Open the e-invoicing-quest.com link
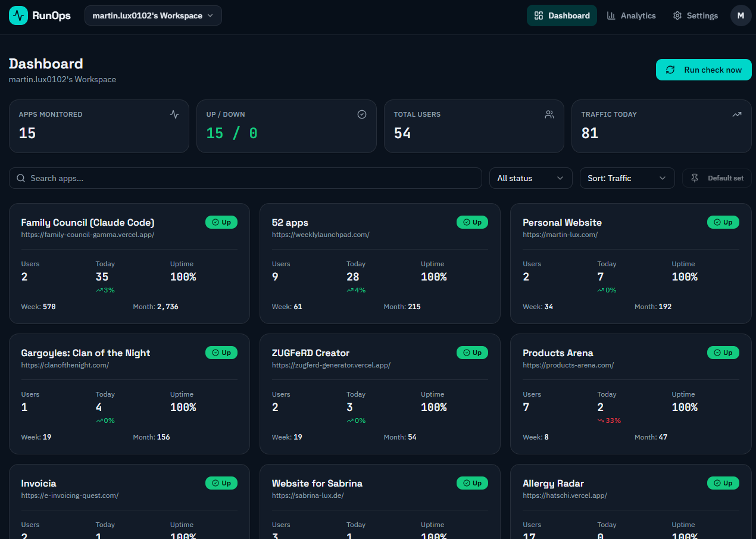The width and height of the screenshot is (756, 539). [x=70, y=496]
